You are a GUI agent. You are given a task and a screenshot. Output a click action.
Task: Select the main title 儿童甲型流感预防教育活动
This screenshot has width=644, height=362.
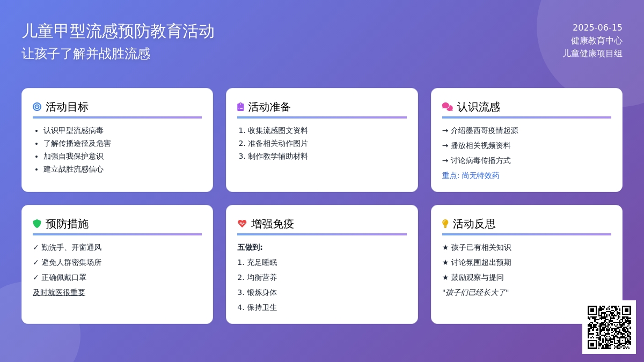(x=118, y=31)
